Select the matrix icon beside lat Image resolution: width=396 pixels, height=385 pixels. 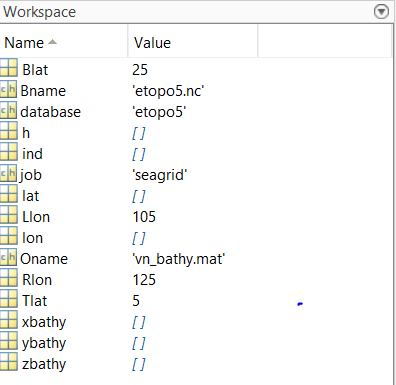click(x=9, y=194)
